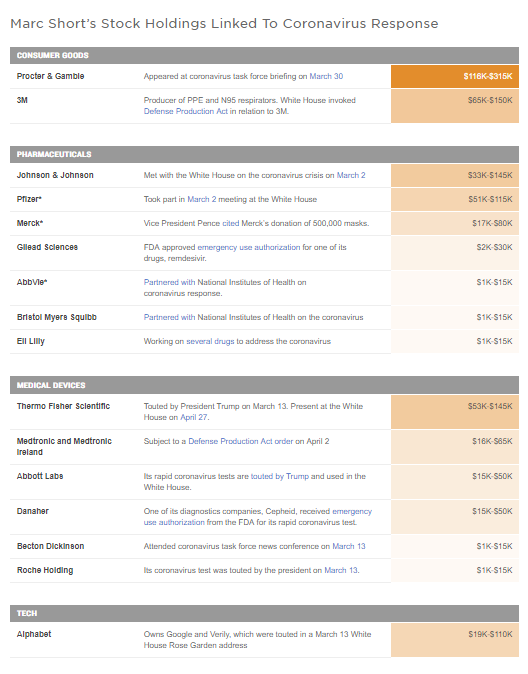Select the CONSUMER GOODS section header
The image size is (528, 674).
point(264,55)
